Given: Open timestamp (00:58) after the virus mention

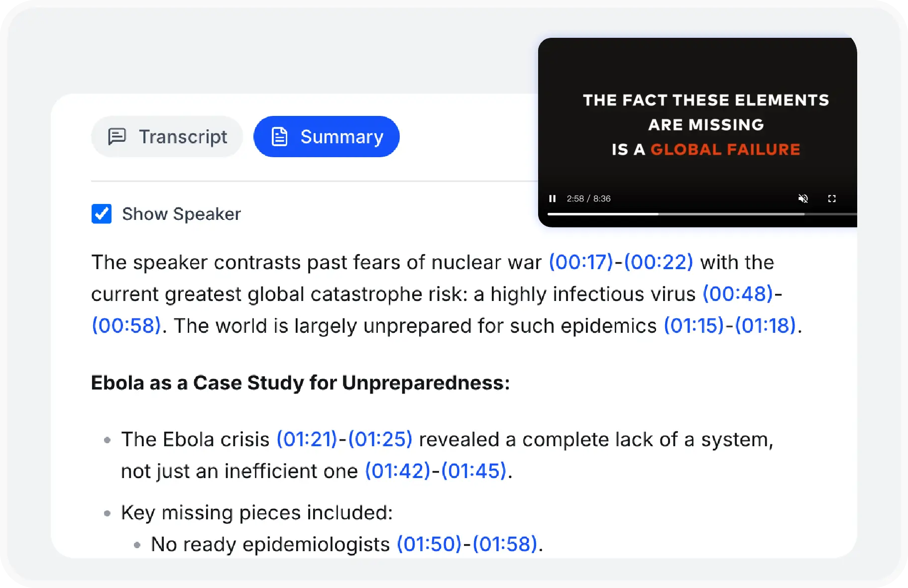Looking at the screenshot, I should pos(125,326).
